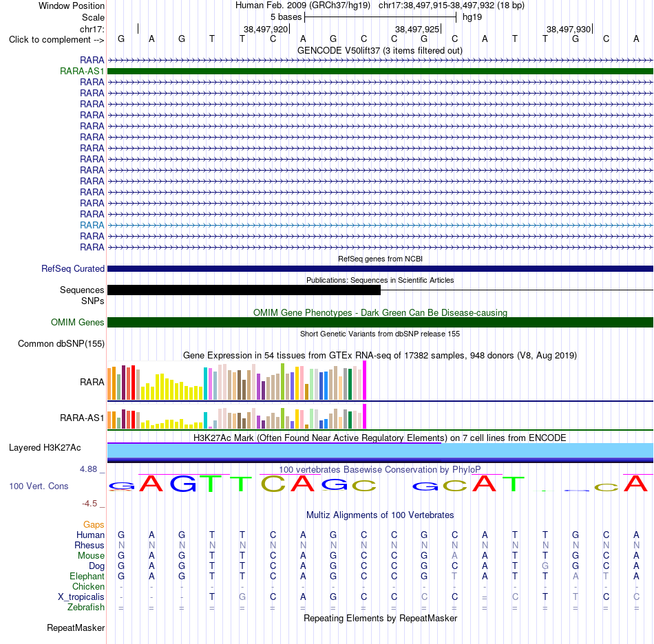Click the 5 bases scale text
Viewport: 654px width, 644px height.
click(286, 17)
